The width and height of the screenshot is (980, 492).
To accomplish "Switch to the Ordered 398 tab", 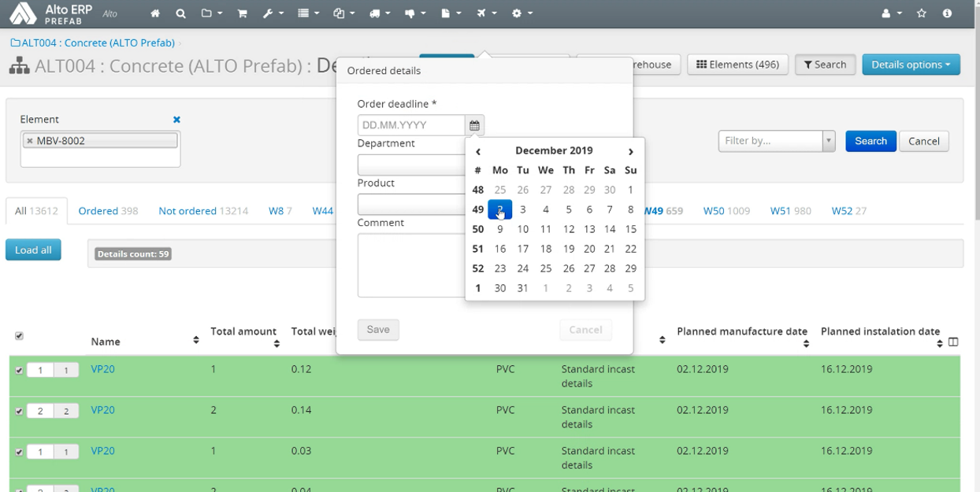I will [108, 211].
